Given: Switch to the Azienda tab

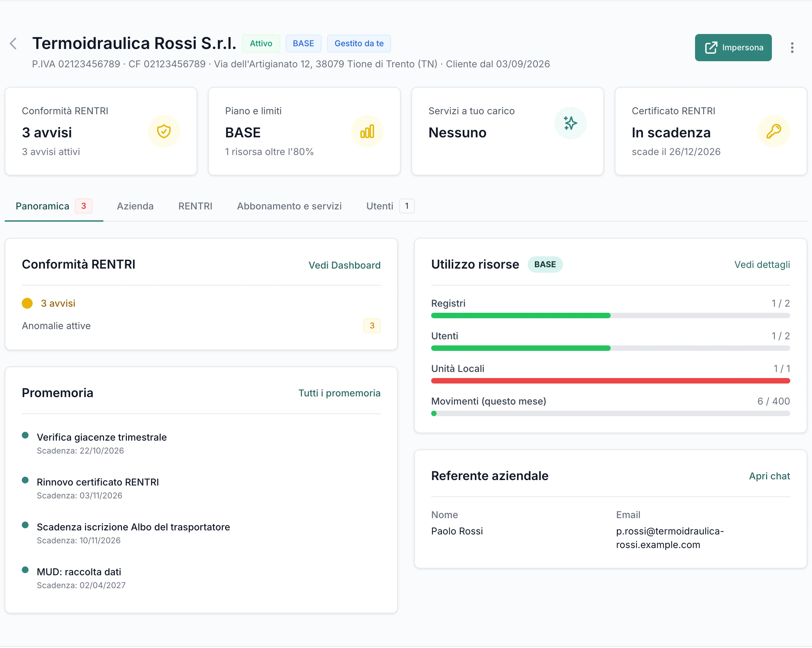Looking at the screenshot, I should pyautogui.click(x=135, y=206).
